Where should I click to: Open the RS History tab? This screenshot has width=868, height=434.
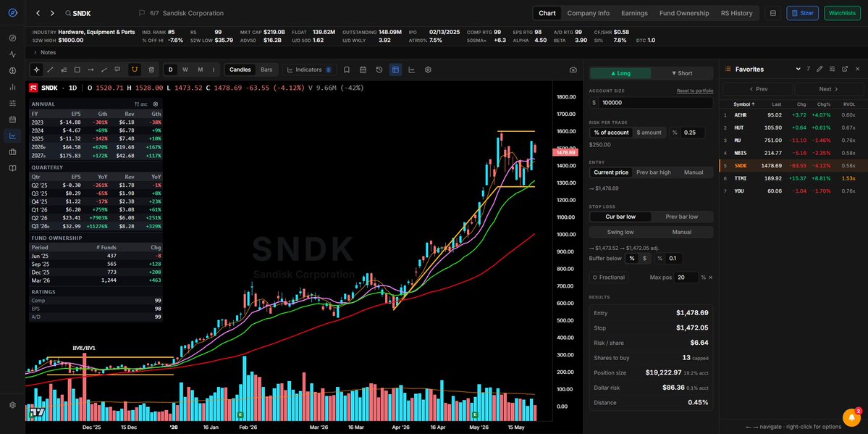click(736, 13)
